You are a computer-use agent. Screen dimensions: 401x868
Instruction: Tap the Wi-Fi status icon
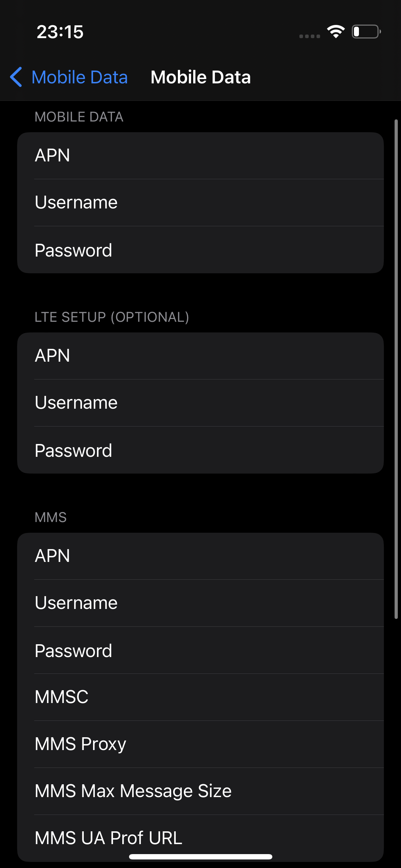[x=335, y=32]
